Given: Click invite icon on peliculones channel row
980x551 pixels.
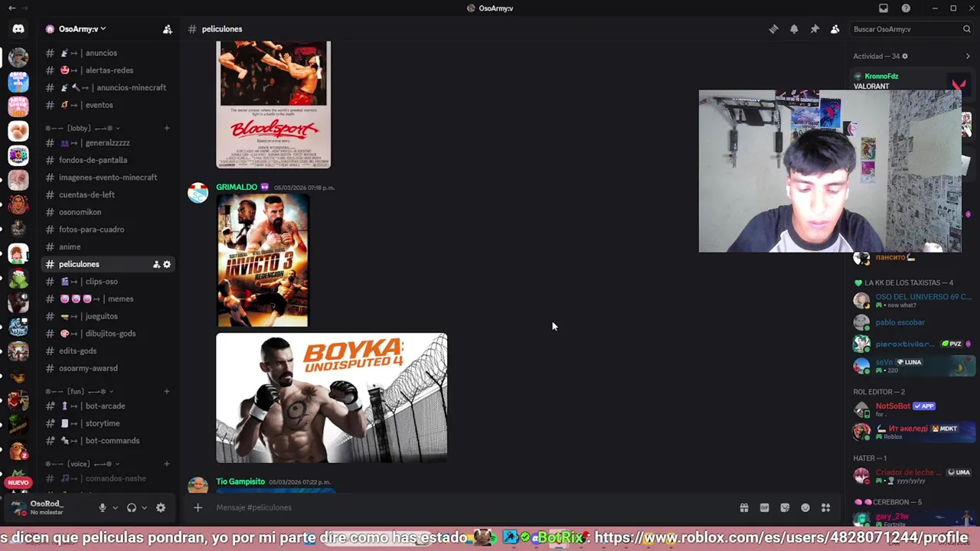Looking at the screenshot, I should tap(156, 264).
